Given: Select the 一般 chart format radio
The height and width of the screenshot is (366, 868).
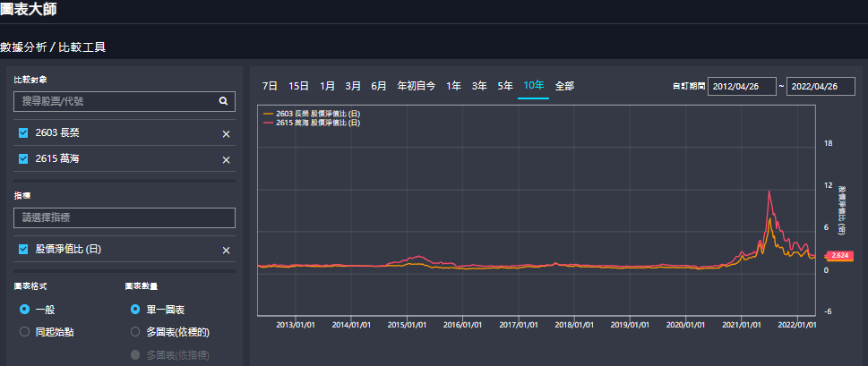Looking at the screenshot, I should (24, 310).
